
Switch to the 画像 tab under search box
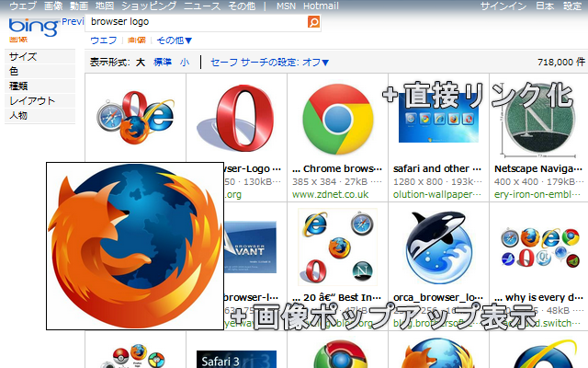click(x=137, y=40)
